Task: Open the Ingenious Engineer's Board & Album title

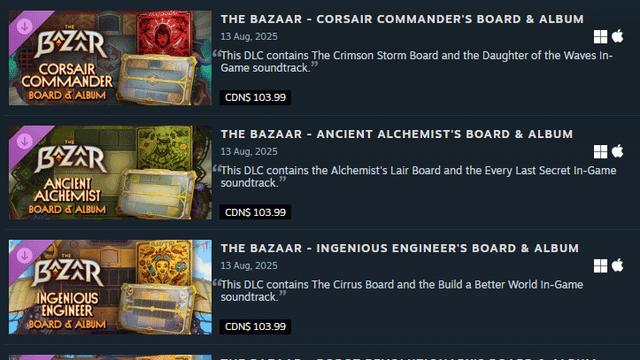Action: pos(400,248)
